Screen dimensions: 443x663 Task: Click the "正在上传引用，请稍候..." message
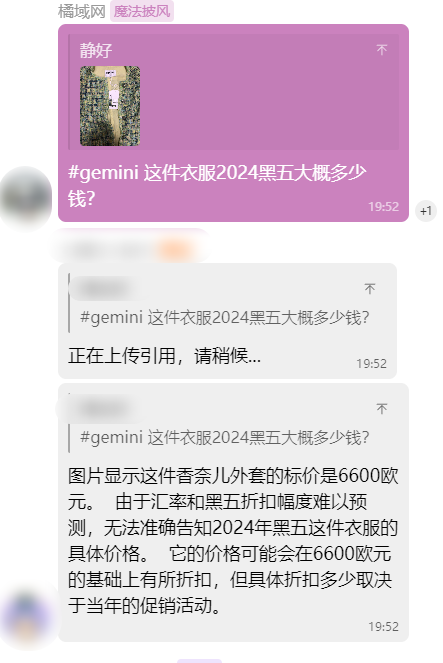(164, 356)
